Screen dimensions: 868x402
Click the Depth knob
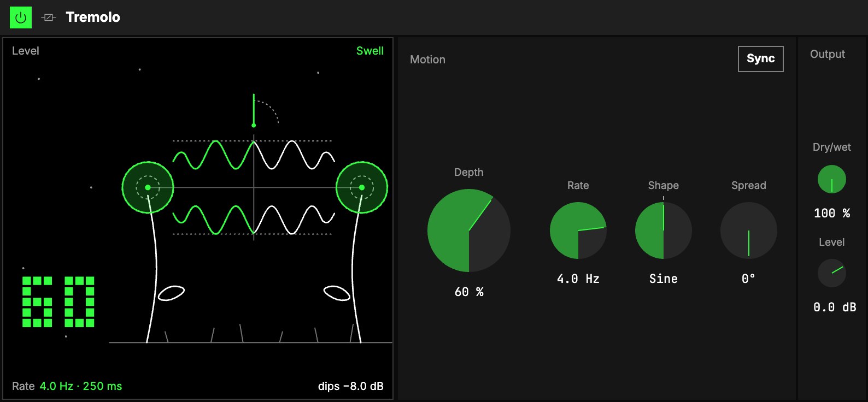(469, 230)
